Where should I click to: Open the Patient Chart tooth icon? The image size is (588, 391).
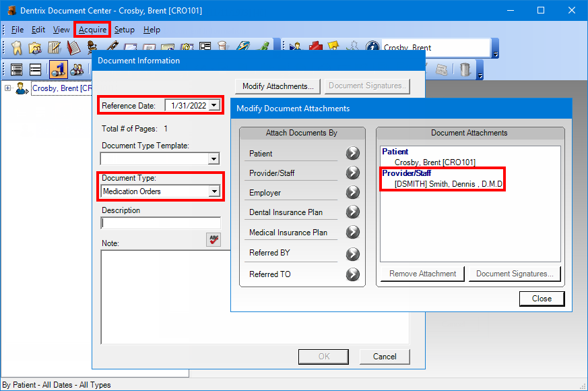click(x=17, y=48)
